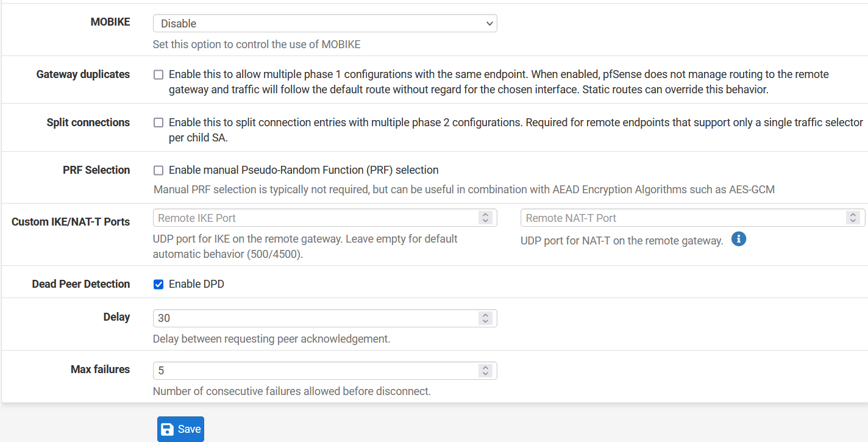
Task: Uncheck the Enable DPD checkbox
Action: 158,284
